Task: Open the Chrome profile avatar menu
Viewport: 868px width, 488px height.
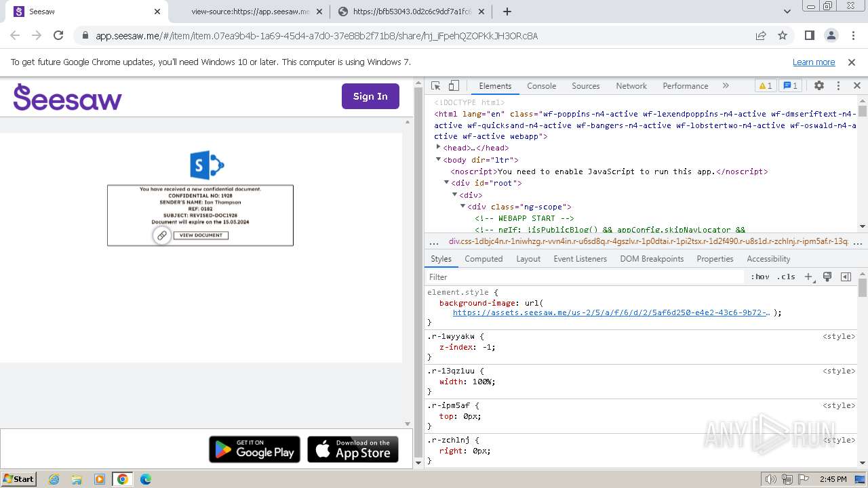Action: [831, 35]
